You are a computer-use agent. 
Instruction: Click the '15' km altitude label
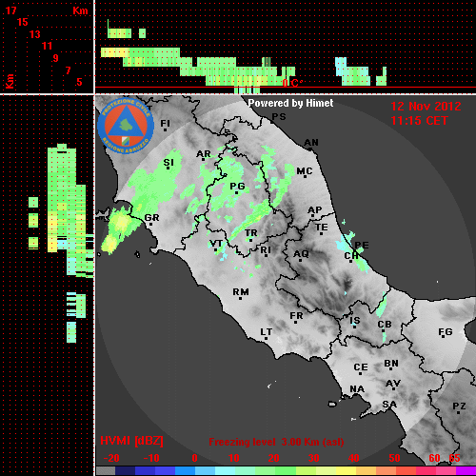click(x=23, y=22)
